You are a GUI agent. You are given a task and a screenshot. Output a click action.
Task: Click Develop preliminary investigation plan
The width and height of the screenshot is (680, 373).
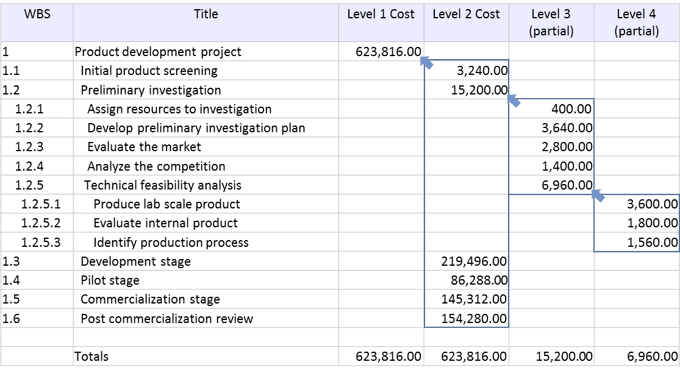tap(206, 128)
